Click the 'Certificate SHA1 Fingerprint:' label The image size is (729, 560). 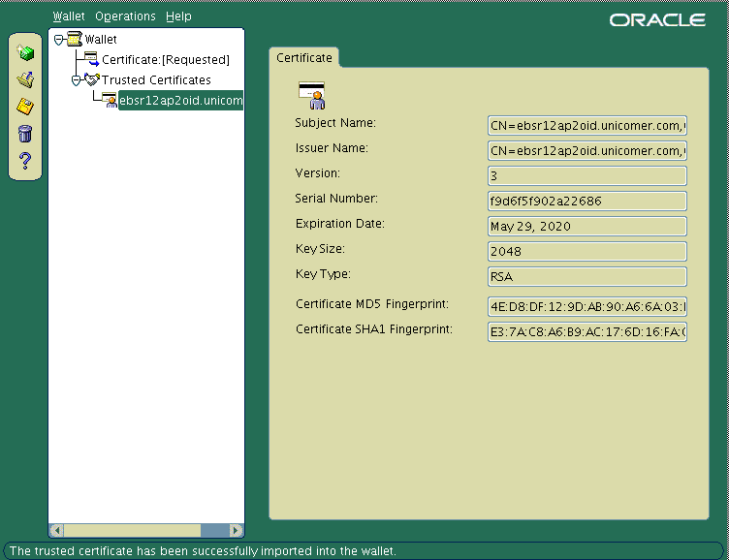374,329
